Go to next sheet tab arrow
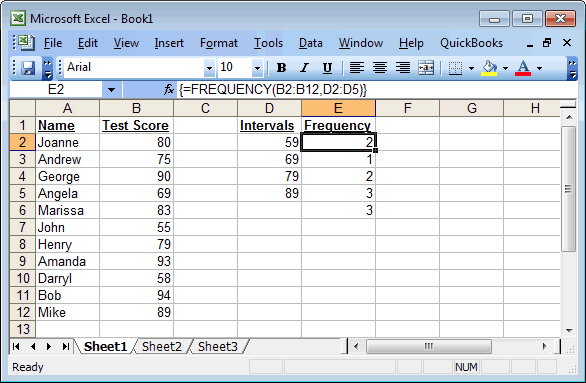The width and height of the screenshot is (586, 383). (49, 347)
